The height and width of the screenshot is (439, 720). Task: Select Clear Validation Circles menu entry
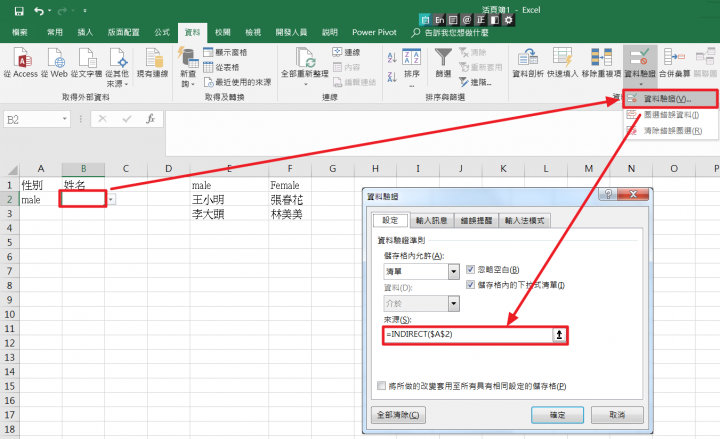670,131
